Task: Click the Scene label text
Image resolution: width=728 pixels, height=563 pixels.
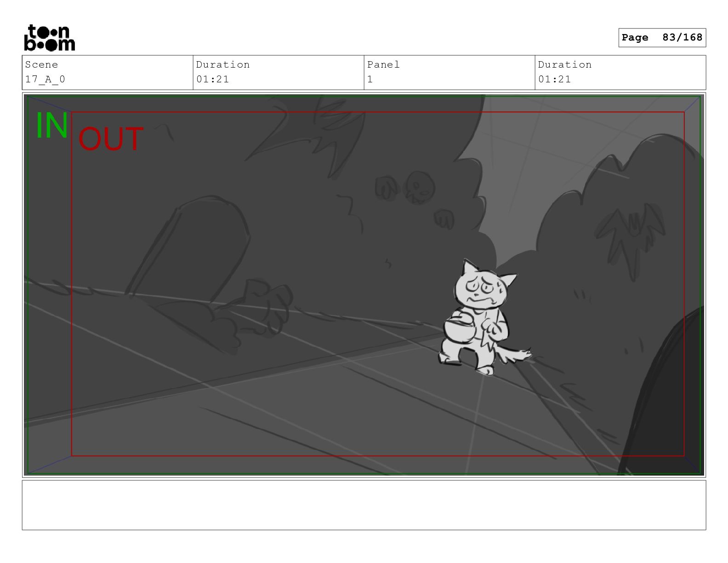Action: pyautogui.click(x=41, y=65)
